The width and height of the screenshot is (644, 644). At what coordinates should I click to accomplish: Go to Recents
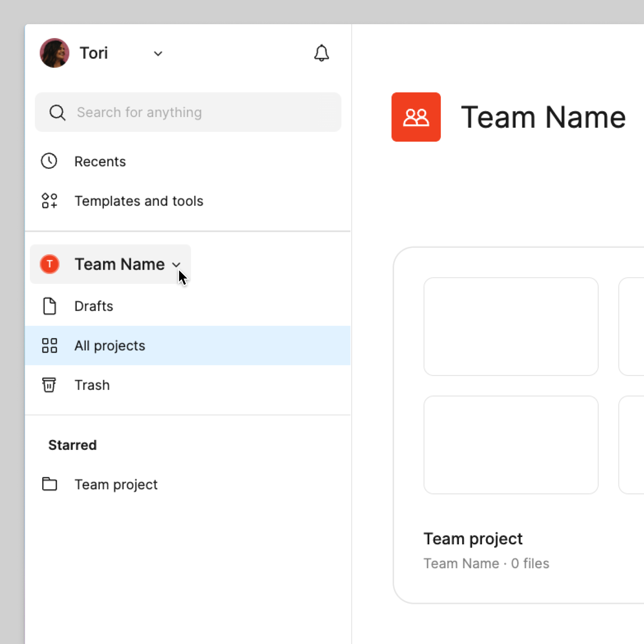(100, 162)
